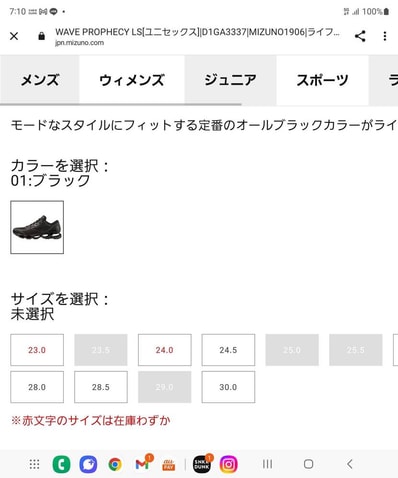
Task: Open the three-dot browser menu
Action: 385,36
